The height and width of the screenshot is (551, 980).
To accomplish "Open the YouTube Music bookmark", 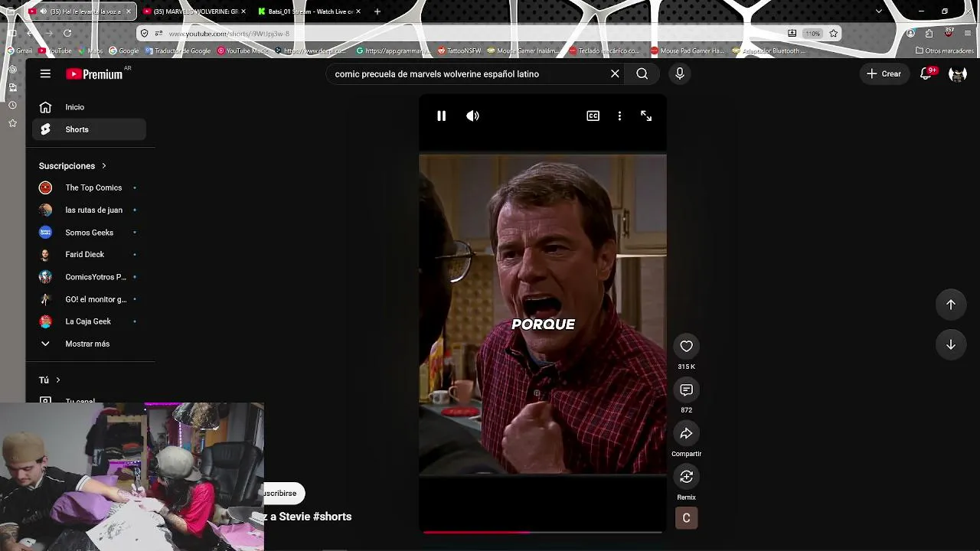I will pyautogui.click(x=243, y=51).
